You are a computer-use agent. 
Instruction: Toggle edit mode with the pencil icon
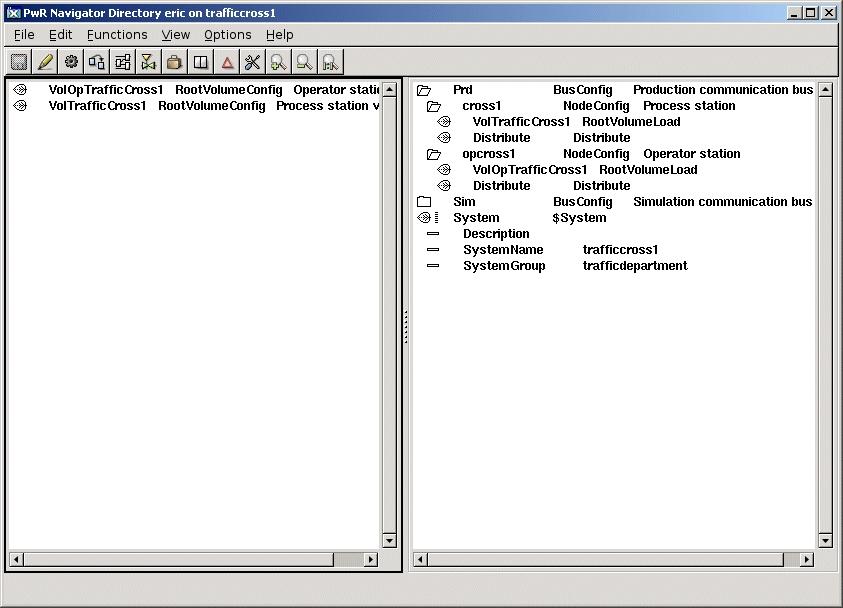point(45,62)
